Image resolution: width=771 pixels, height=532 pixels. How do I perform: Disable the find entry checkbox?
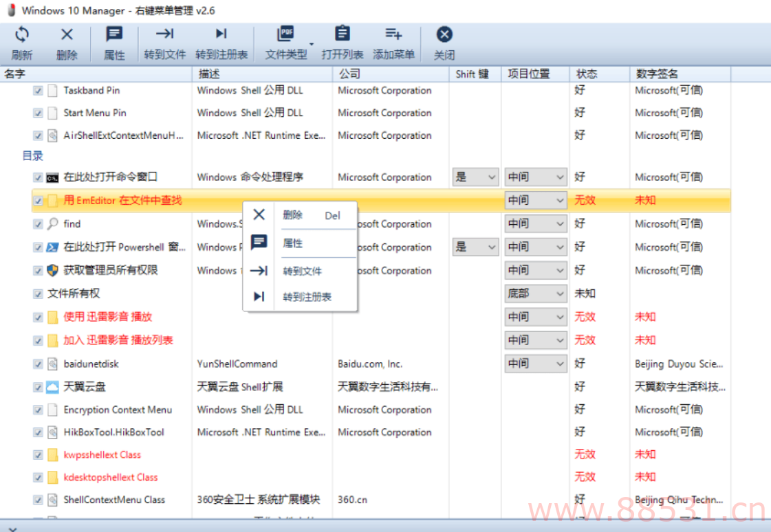click(x=38, y=225)
